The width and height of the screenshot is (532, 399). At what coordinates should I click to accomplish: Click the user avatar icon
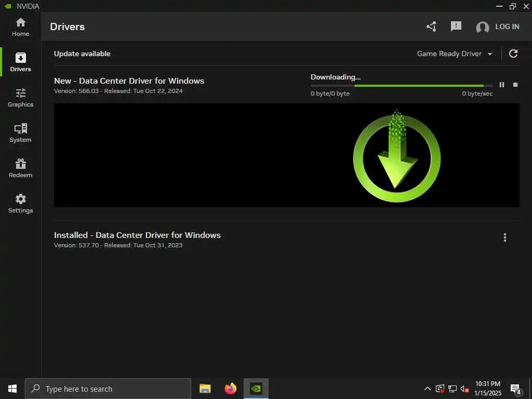click(x=482, y=27)
